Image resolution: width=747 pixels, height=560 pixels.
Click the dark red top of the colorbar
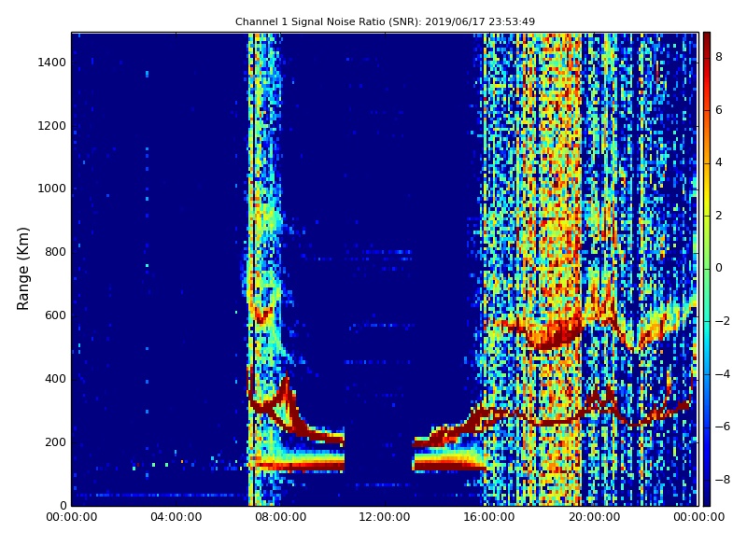707,40
